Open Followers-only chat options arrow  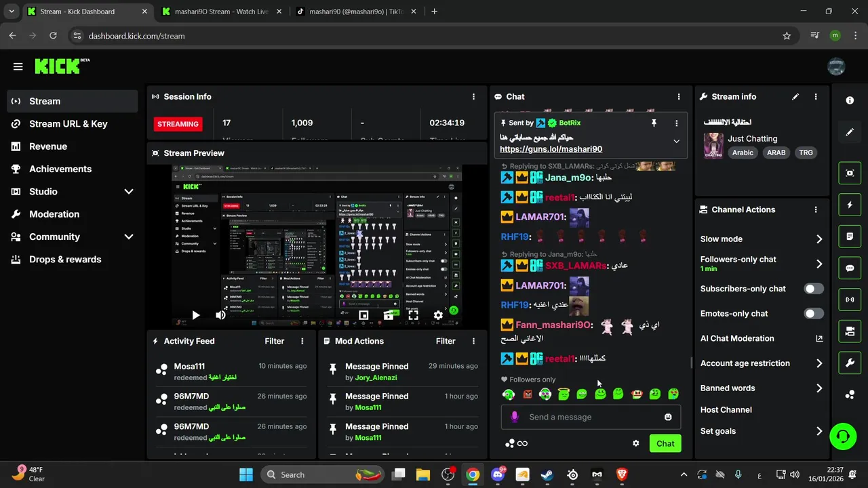[x=818, y=264]
